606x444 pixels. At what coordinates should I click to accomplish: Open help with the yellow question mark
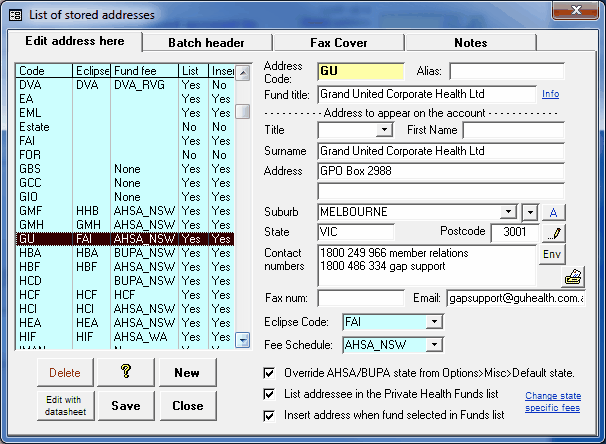click(x=127, y=373)
